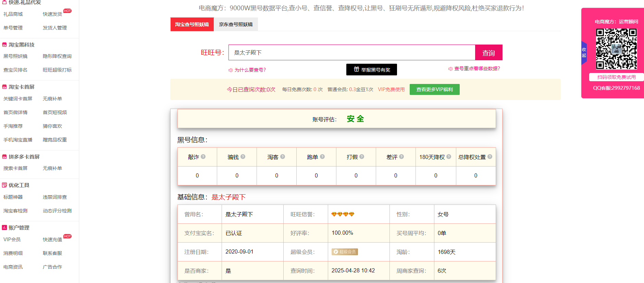Open 隐形降权查询 in sidebar
This screenshot has height=283, width=644.
point(57,56)
